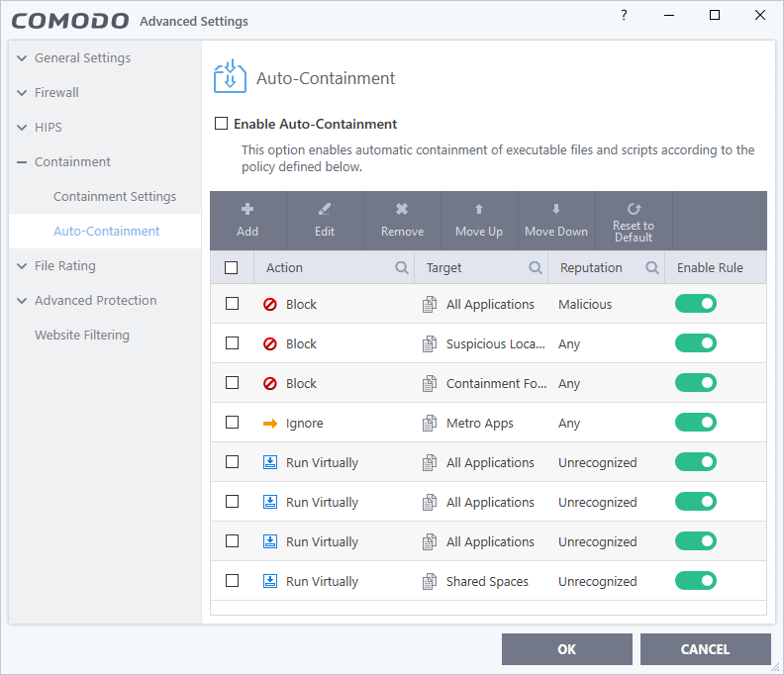The image size is (784, 675).
Task: Click the Reset to Default icon
Action: pyautogui.click(x=634, y=209)
